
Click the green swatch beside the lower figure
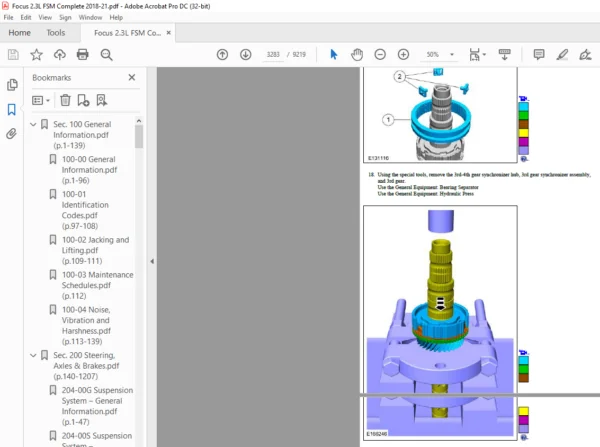[x=523, y=369]
